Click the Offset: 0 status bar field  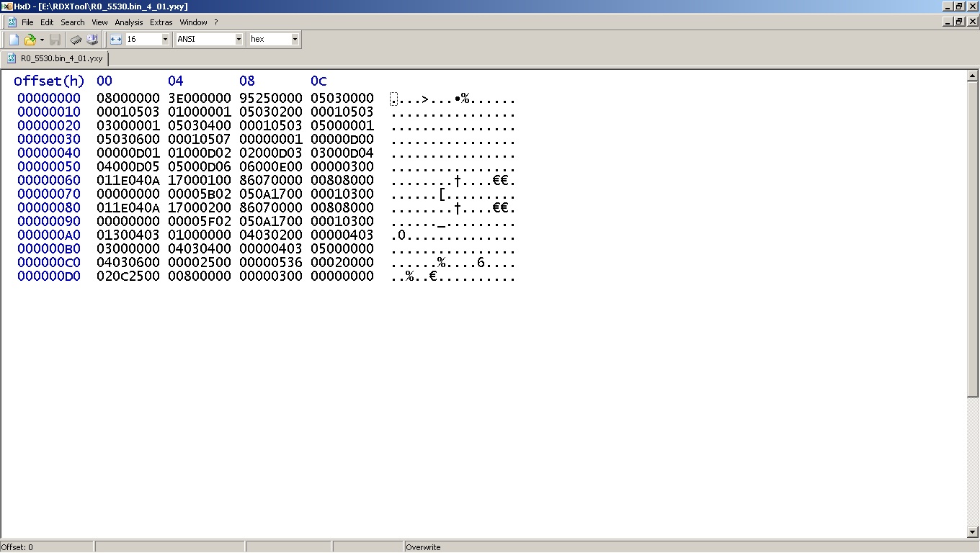click(46, 547)
